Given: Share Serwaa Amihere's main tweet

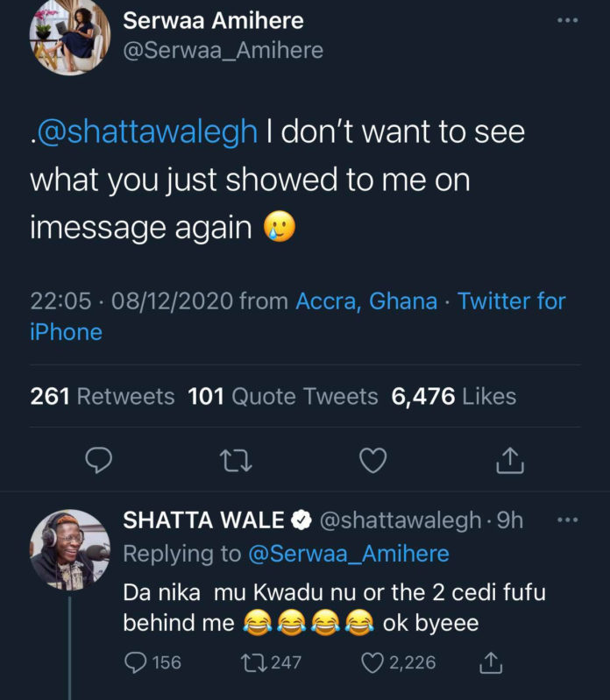Looking at the screenshot, I should [510, 460].
